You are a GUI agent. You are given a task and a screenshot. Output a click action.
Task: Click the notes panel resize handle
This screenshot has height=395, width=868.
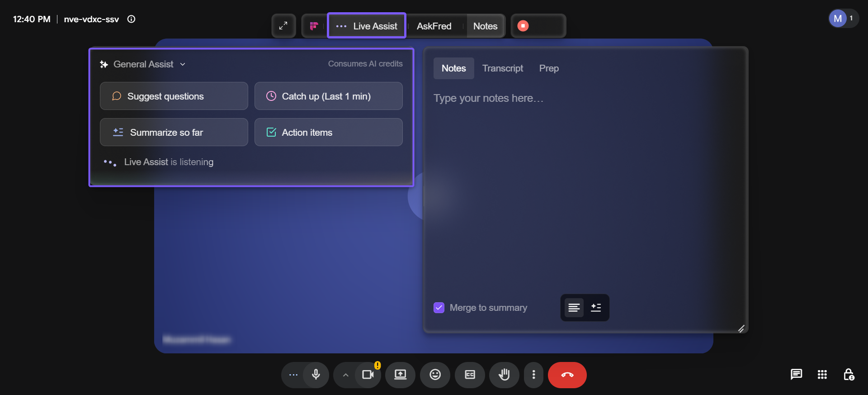[x=741, y=328]
